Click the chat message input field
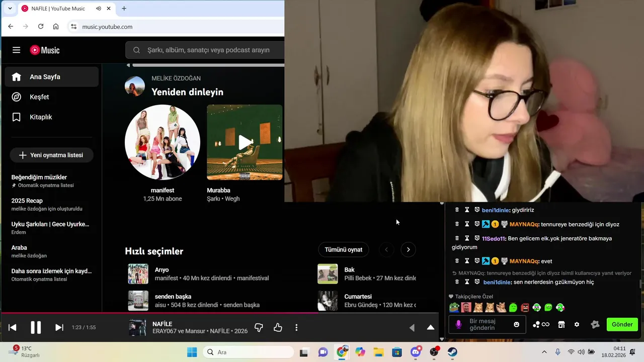Image resolution: width=644 pixels, height=362 pixels. click(488, 324)
